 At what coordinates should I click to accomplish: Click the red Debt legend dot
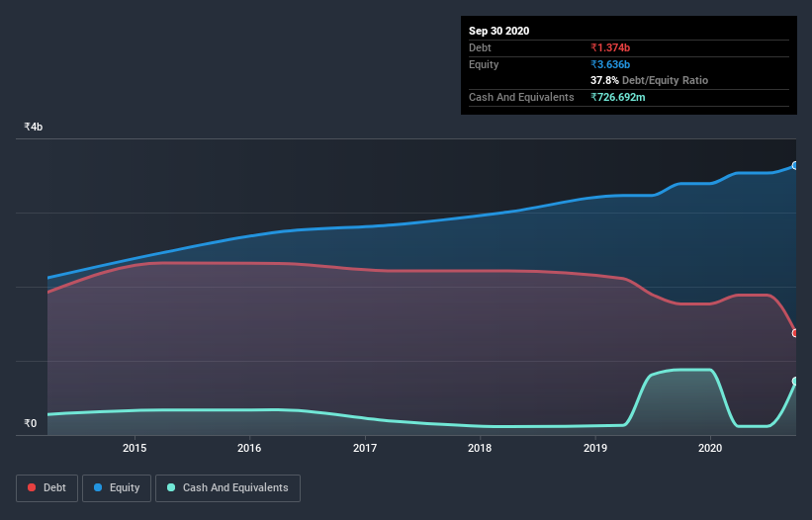(x=32, y=487)
